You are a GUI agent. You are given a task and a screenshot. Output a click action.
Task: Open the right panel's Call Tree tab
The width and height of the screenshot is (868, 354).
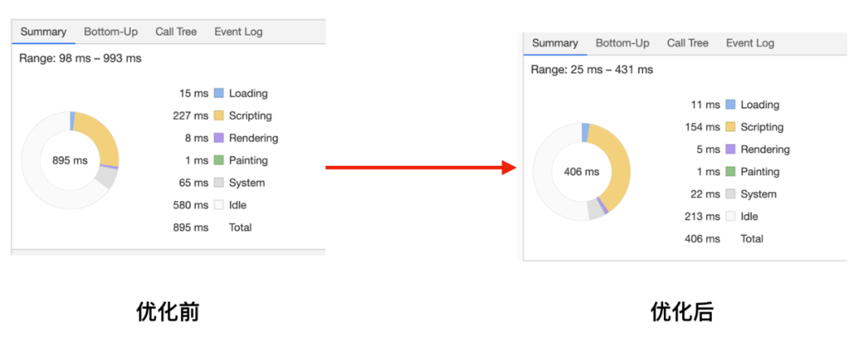(687, 43)
